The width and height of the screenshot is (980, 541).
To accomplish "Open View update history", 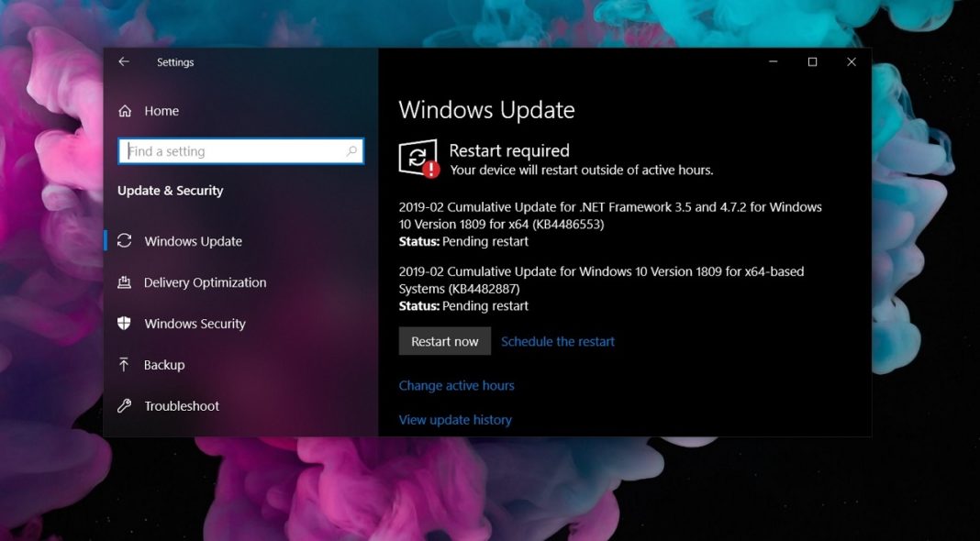I will coord(454,419).
